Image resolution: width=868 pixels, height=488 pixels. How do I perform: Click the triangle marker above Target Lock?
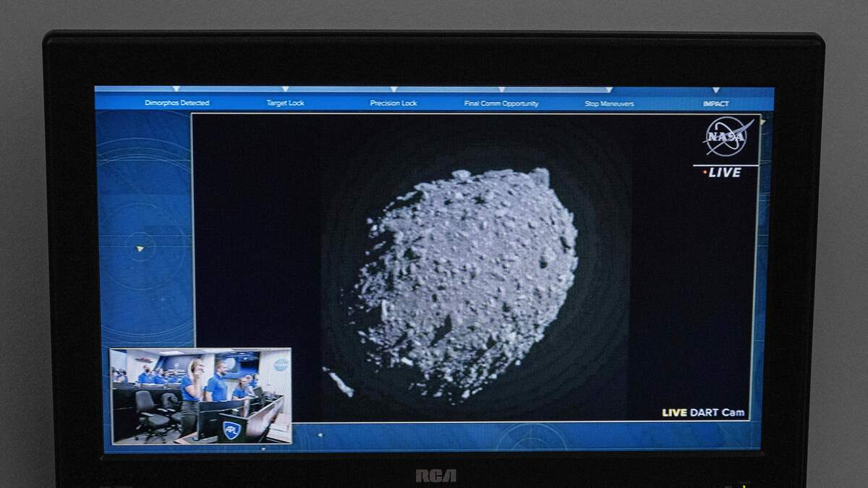click(x=285, y=90)
